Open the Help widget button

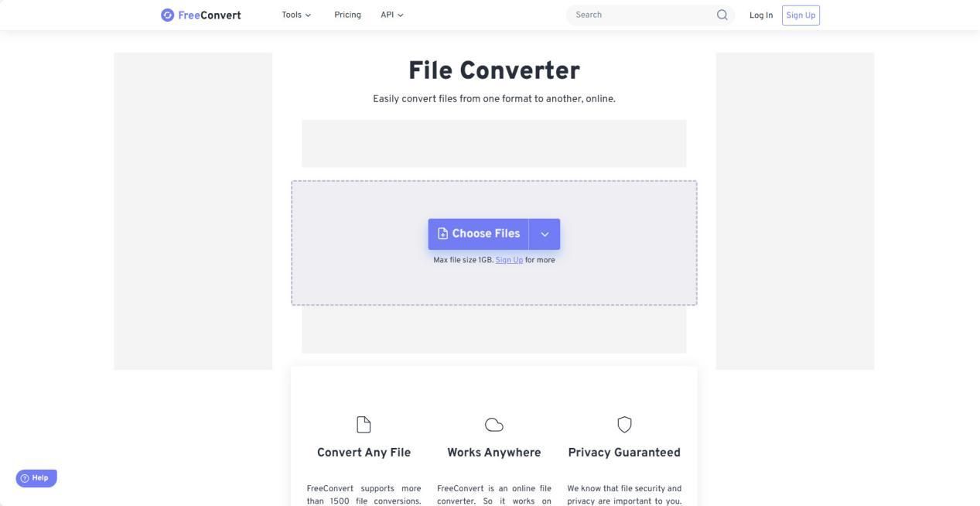coord(36,478)
